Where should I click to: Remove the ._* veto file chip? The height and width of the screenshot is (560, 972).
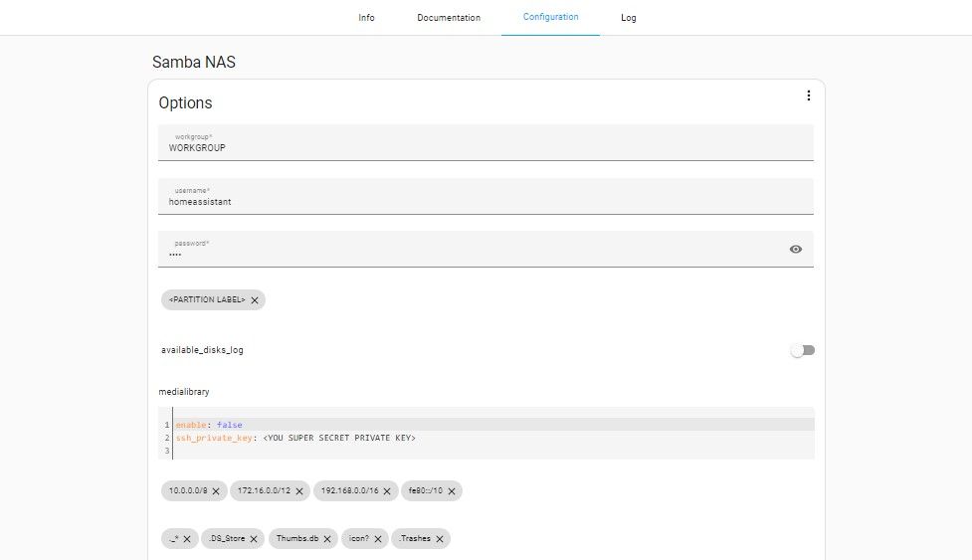187,539
